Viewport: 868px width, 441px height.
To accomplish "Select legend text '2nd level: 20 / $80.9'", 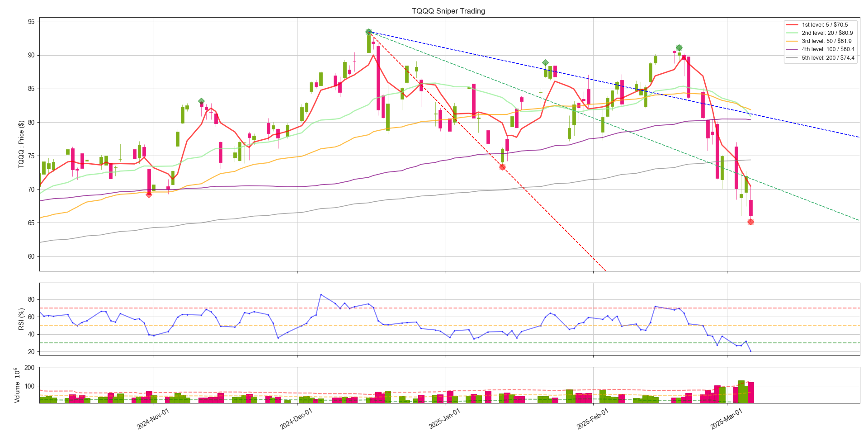I will tap(827, 33).
